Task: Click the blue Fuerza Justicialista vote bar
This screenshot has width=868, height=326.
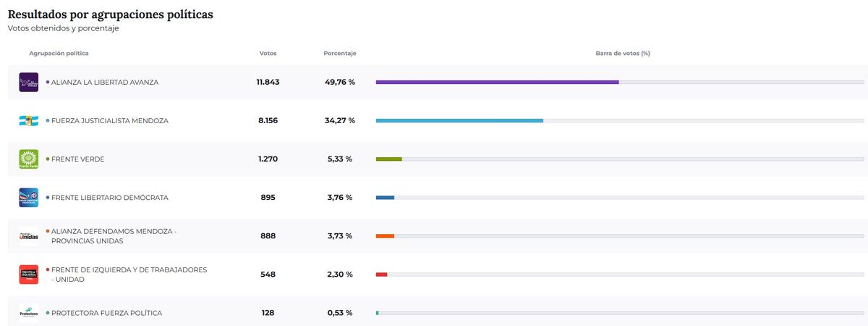Action: point(459,121)
